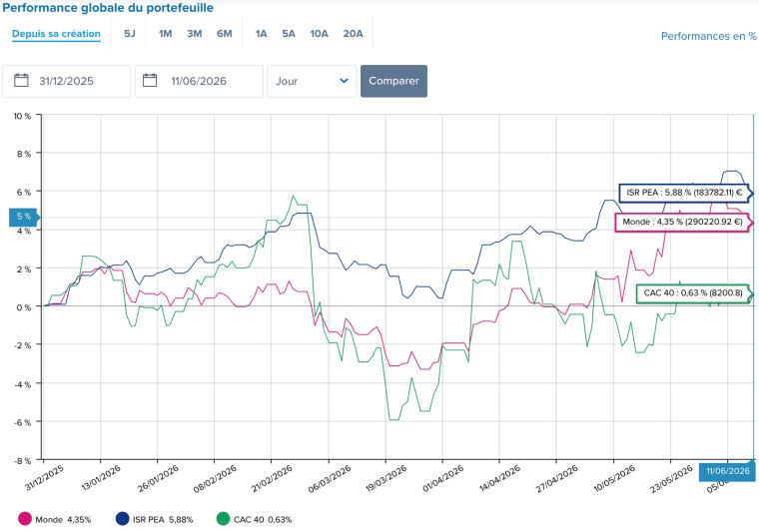The width and height of the screenshot is (759, 532).
Task: Click the 08/02/2026 x-axis label
Action: pos(215,478)
